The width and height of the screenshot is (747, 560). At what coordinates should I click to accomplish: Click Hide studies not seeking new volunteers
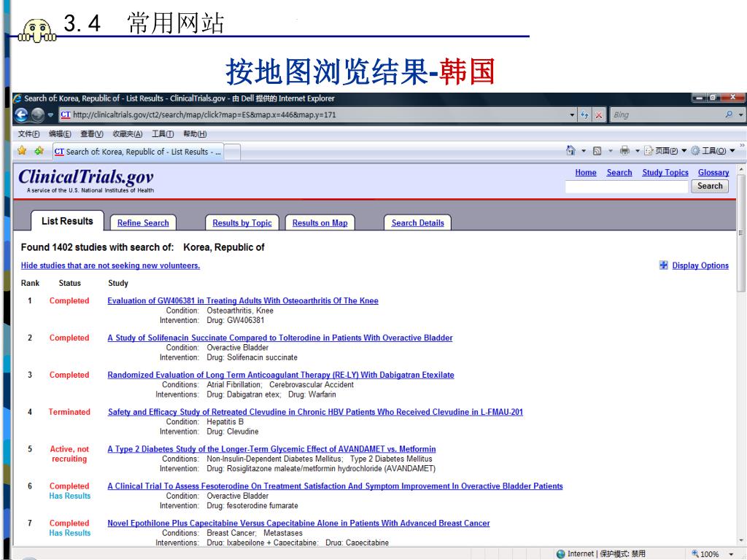(111, 265)
